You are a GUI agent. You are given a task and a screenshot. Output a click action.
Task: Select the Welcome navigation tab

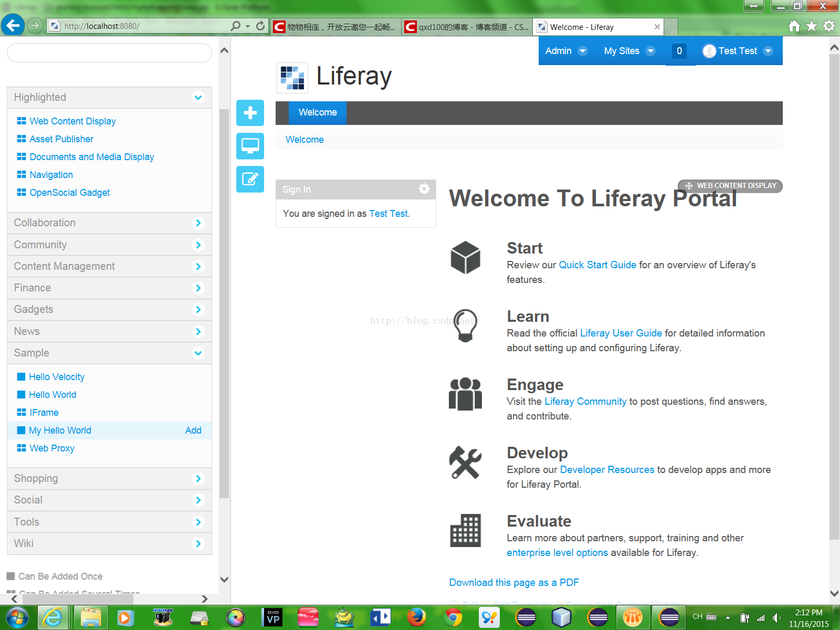click(318, 113)
